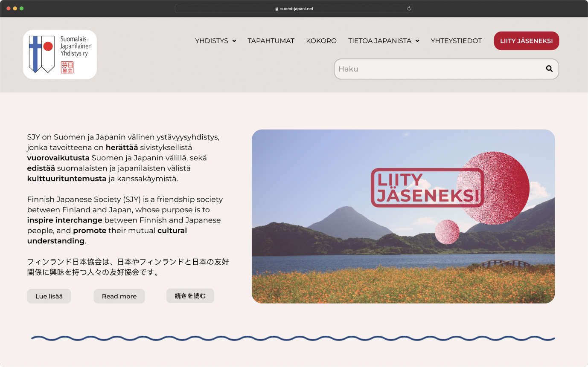Viewport: 588px width, 367px height.
Task: Click the Lue lisää button
Action: [49, 296]
